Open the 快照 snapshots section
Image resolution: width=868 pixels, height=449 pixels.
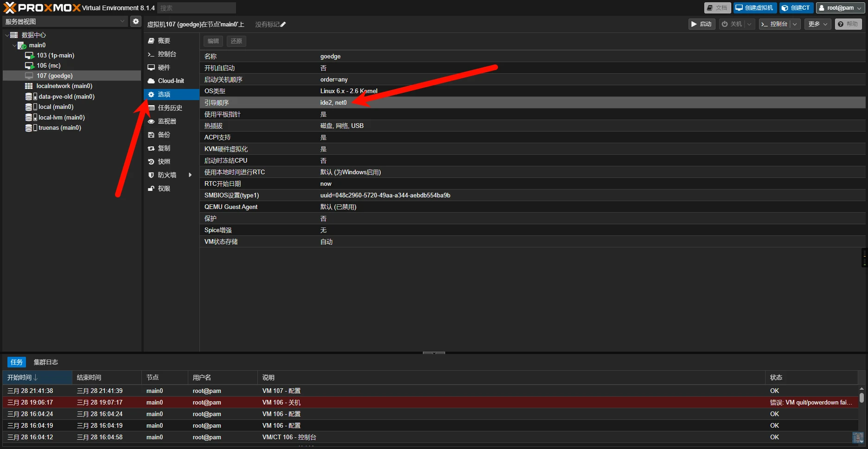click(164, 162)
